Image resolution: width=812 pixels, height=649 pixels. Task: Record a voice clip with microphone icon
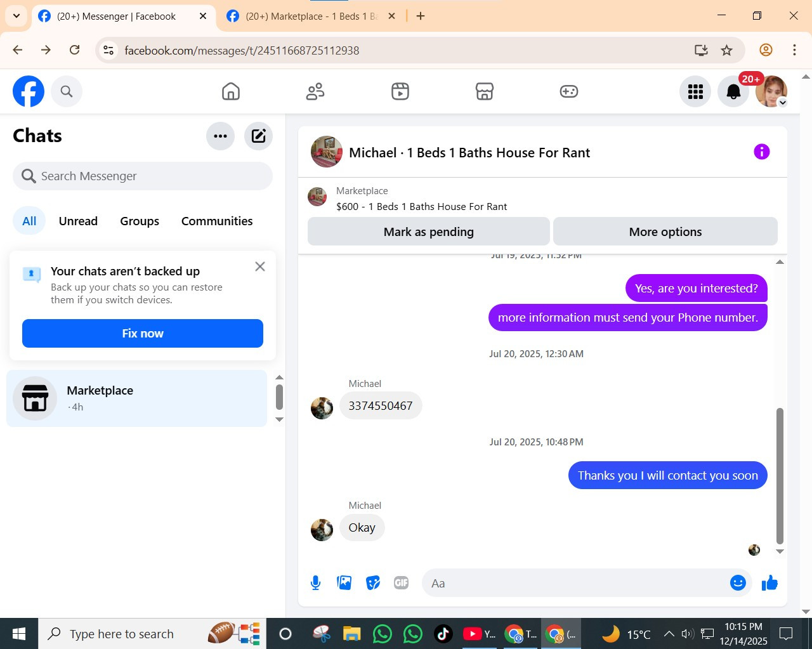(x=315, y=582)
